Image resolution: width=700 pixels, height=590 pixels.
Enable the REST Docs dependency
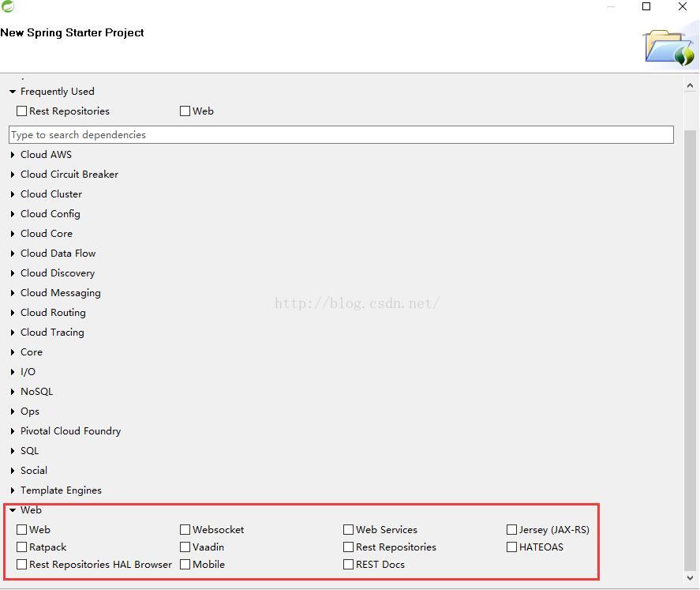click(348, 564)
